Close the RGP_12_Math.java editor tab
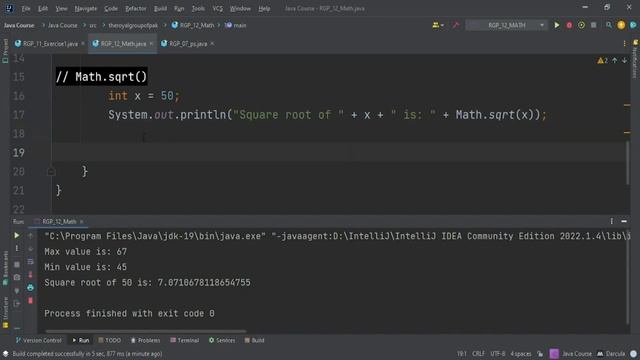The image size is (640, 360). [151, 44]
